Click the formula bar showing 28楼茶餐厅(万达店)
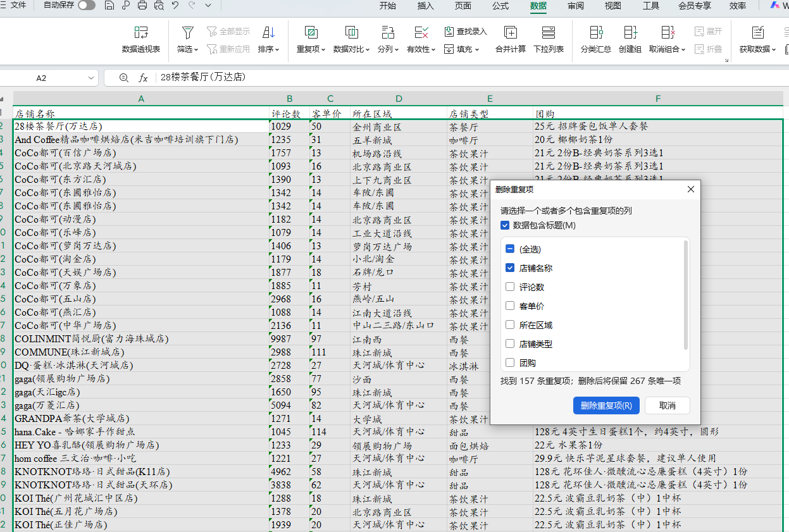The image size is (789, 532). (471, 78)
